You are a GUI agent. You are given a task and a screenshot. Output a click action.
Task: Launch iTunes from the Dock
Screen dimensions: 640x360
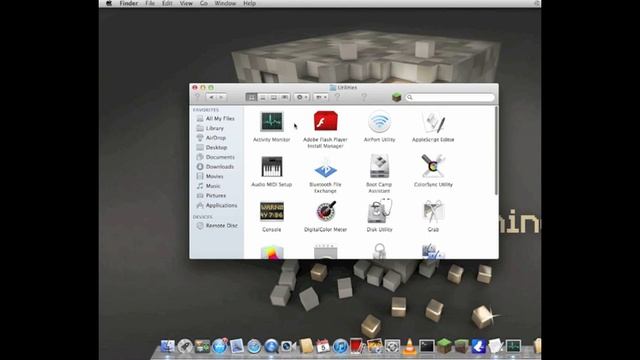(340, 347)
